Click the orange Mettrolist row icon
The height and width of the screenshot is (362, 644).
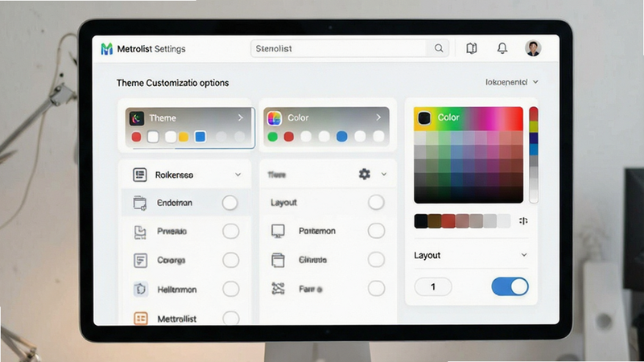pyautogui.click(x=140, y=318)
